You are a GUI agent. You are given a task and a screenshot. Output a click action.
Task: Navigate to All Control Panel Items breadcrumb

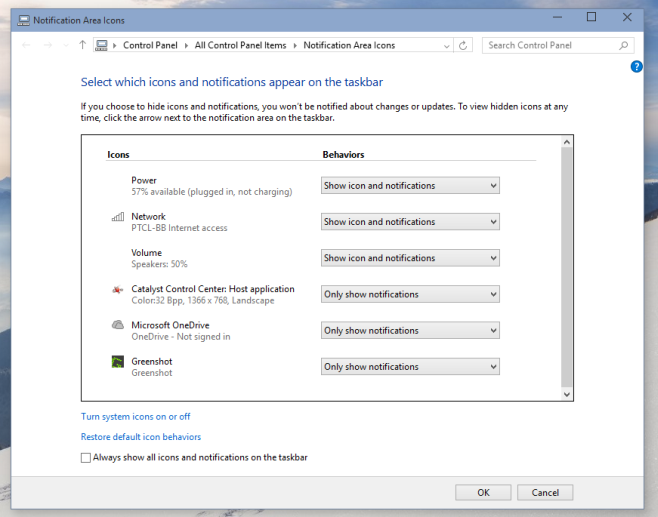click(240, 45)
